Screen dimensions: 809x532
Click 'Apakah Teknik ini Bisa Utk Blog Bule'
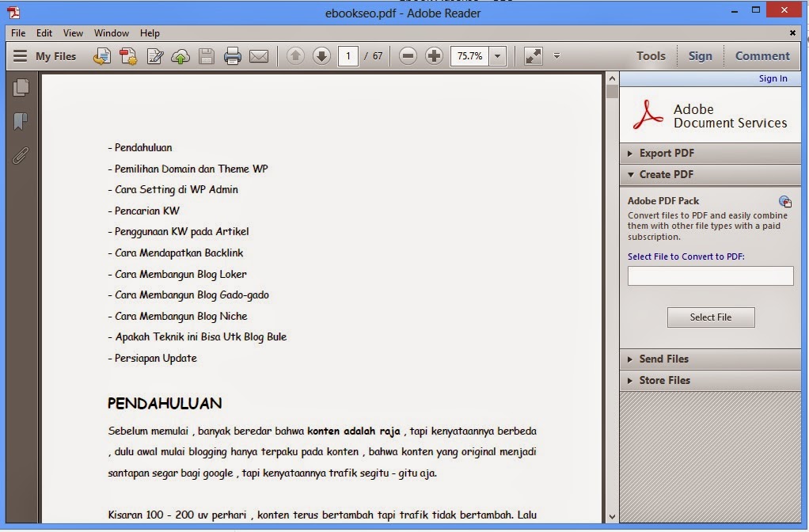click(197, 337)
